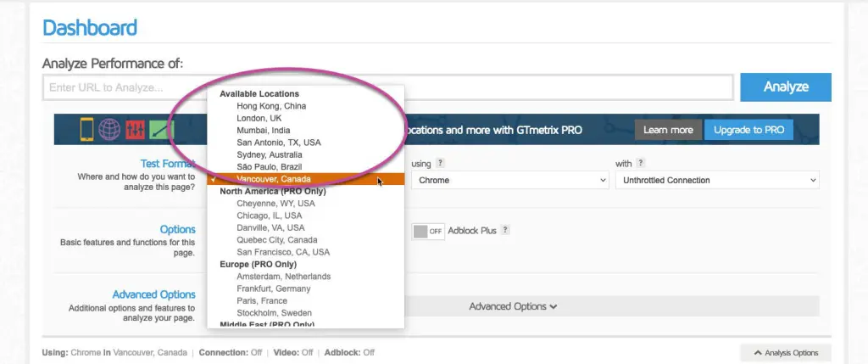Viewport: 868px width, 364px height.
Task: Open the Unthrottled Connection dropdown
Action: click(x=717, y=180)
